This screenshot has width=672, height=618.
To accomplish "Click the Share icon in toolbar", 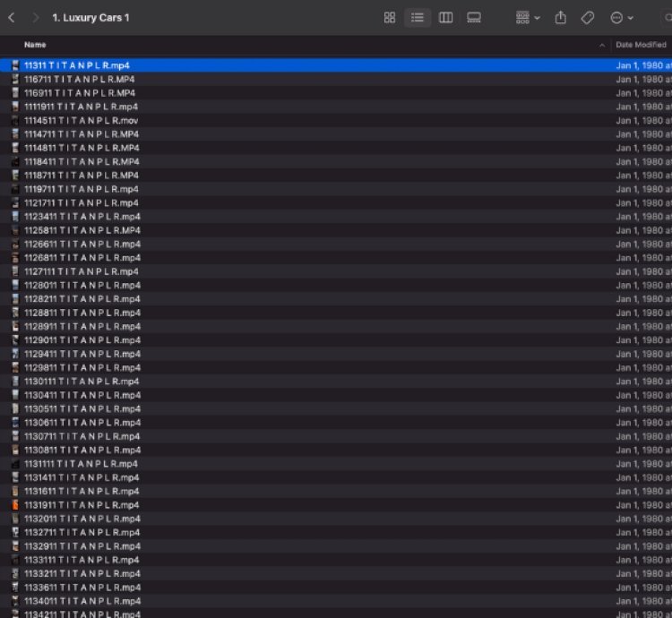I will [561, 18].
